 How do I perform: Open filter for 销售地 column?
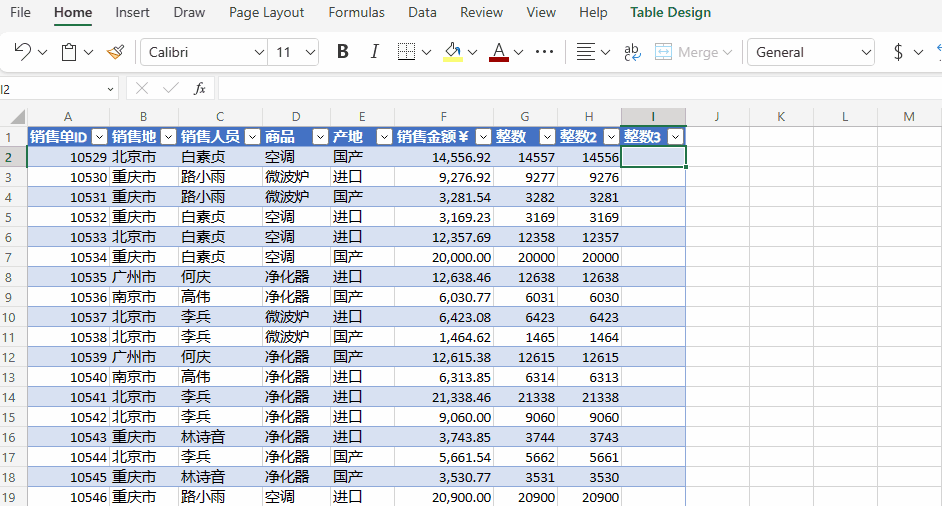coord(169,137)
